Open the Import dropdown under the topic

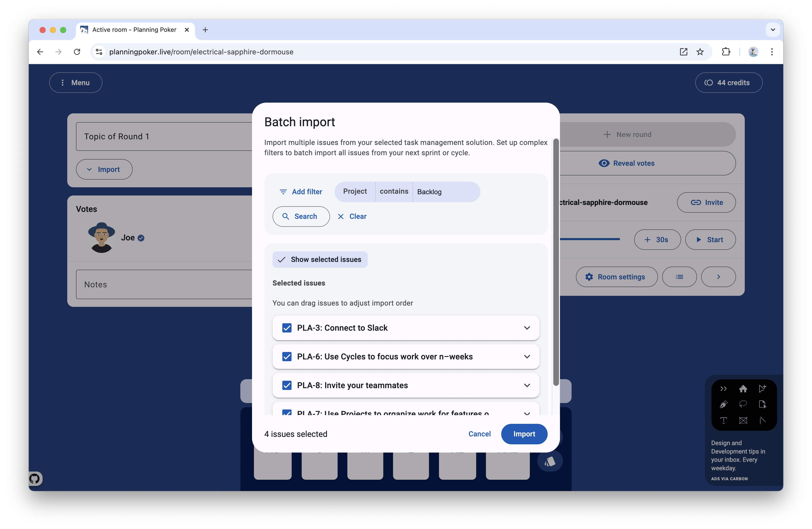click(104, 170)
